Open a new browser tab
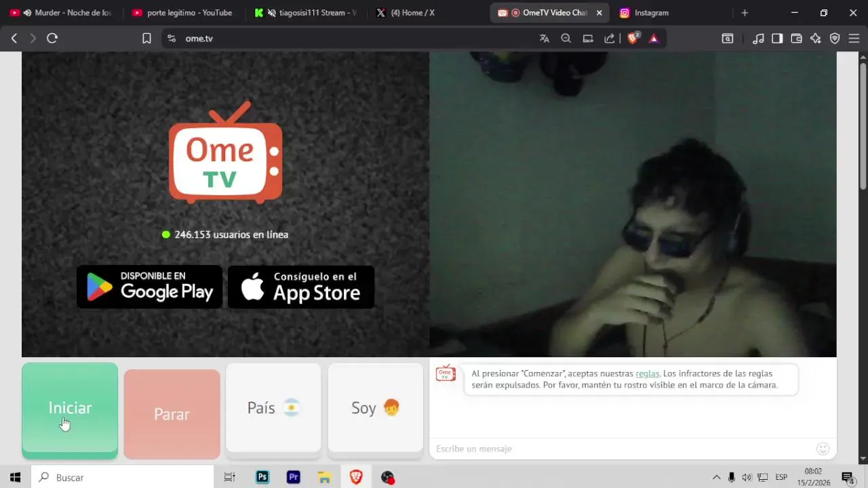868x488 pixels. pos(745,13)
